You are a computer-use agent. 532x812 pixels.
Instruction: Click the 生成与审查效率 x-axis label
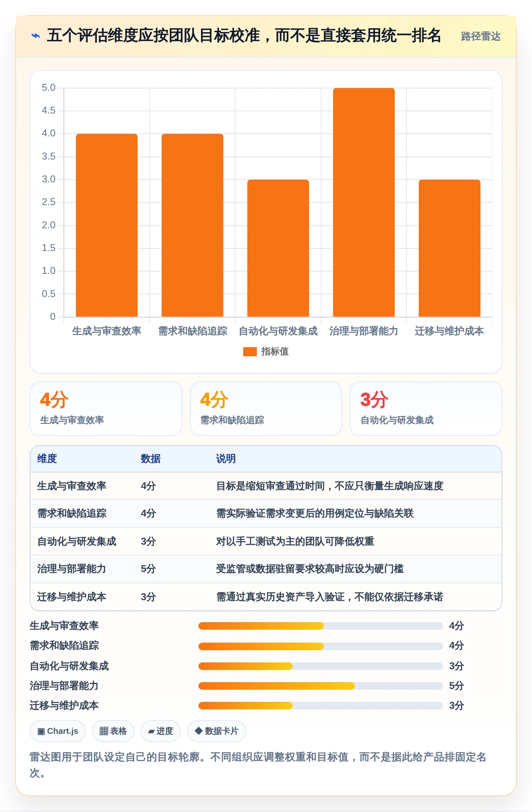[x=107, y=331]
